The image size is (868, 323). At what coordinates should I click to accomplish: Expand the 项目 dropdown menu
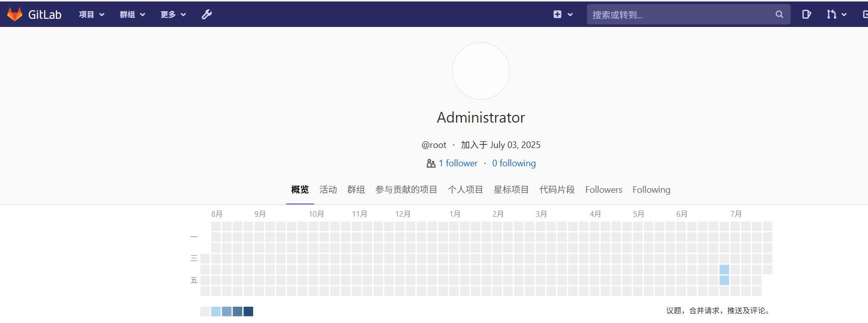tap(92, 14)
